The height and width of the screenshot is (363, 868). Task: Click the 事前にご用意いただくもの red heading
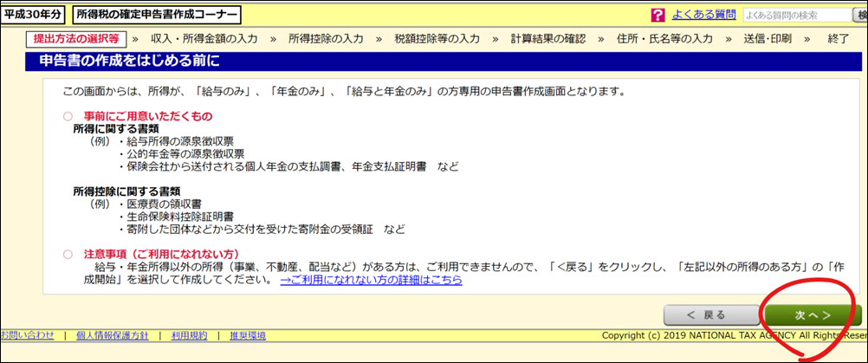coord(148,116)
